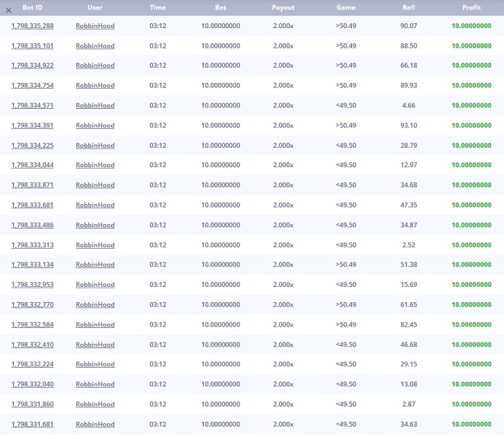504x439 pixels.
Task: Open bet ID 1,798,334,571
Action: (32, 105)
